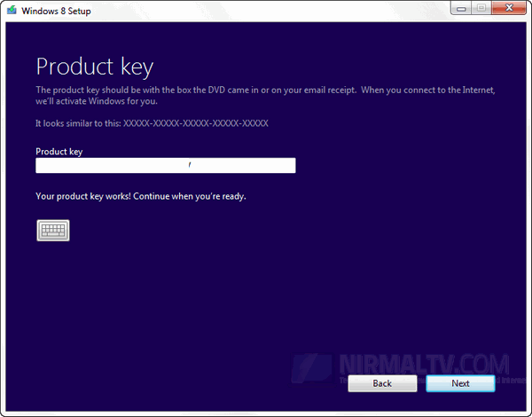Click the 'Your product key works!' message
This screenshot has width=532, height=417.
pyautogui.click(x=141, y=196)
